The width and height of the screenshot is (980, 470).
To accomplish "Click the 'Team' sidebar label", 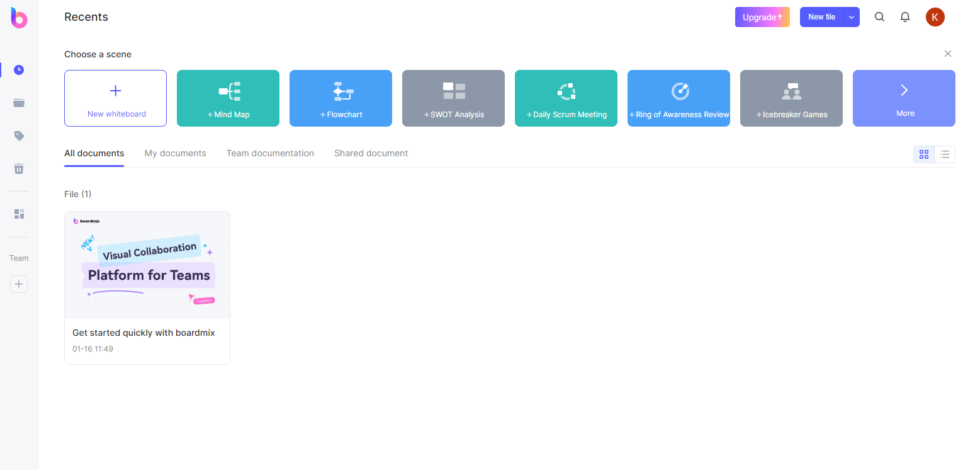I will [19, 258].
